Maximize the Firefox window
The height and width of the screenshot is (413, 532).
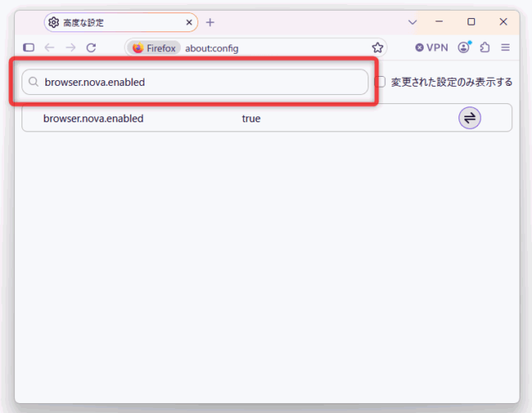(471, 21)
